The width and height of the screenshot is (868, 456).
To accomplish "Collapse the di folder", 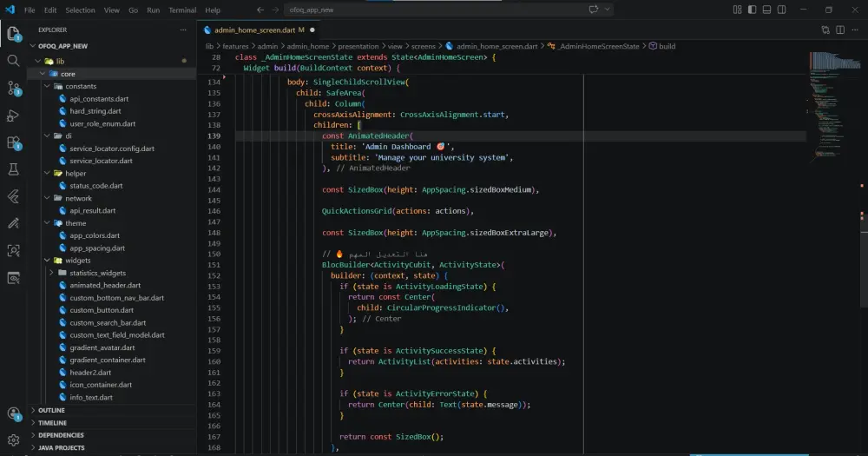I will point(47,135).
